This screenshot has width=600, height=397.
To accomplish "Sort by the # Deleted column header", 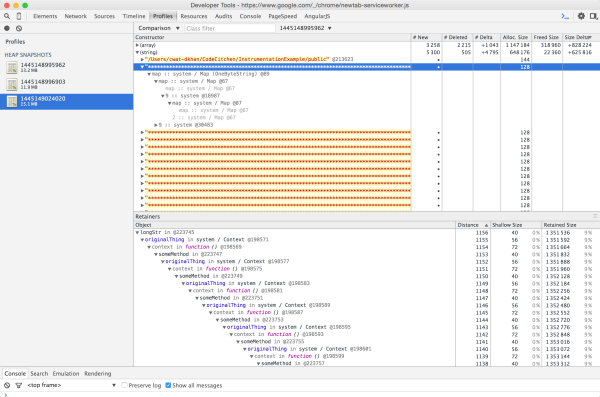I will click(x=457, y=37).
